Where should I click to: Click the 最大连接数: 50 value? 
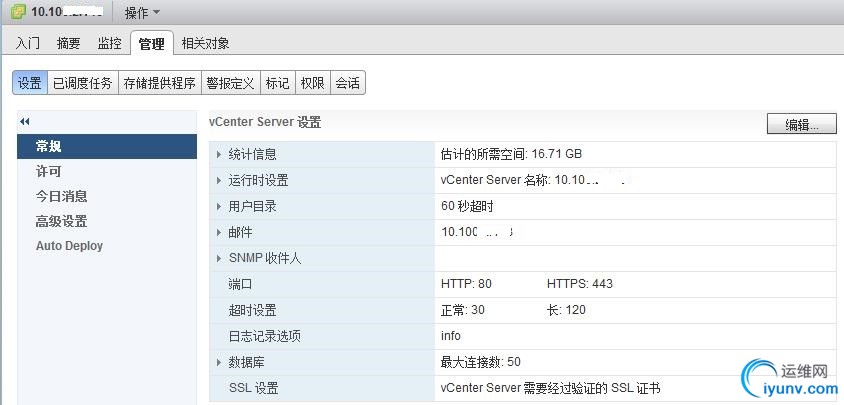click(x=481, y=362)
